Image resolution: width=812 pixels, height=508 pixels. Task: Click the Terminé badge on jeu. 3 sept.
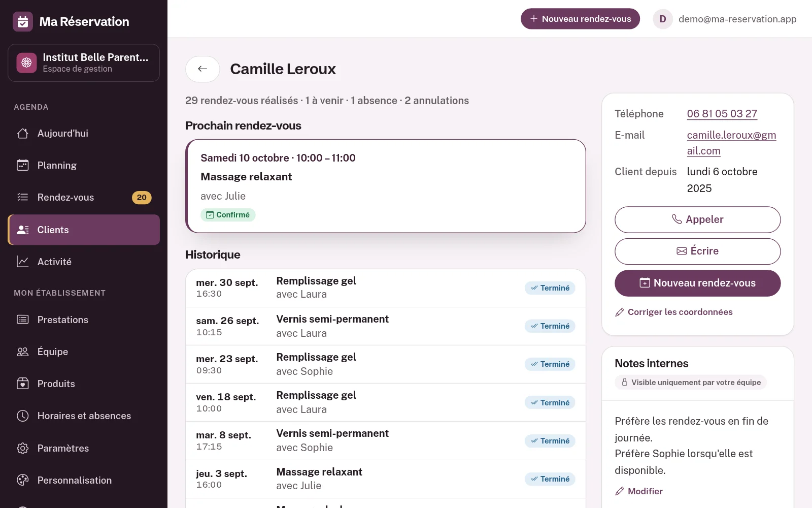click(550, 479)
